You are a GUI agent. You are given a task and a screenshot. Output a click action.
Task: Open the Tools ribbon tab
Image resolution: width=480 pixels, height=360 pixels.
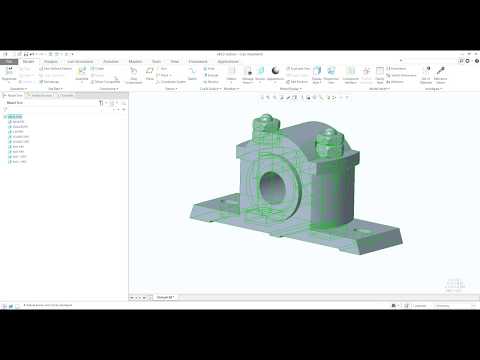coord(156,62)
